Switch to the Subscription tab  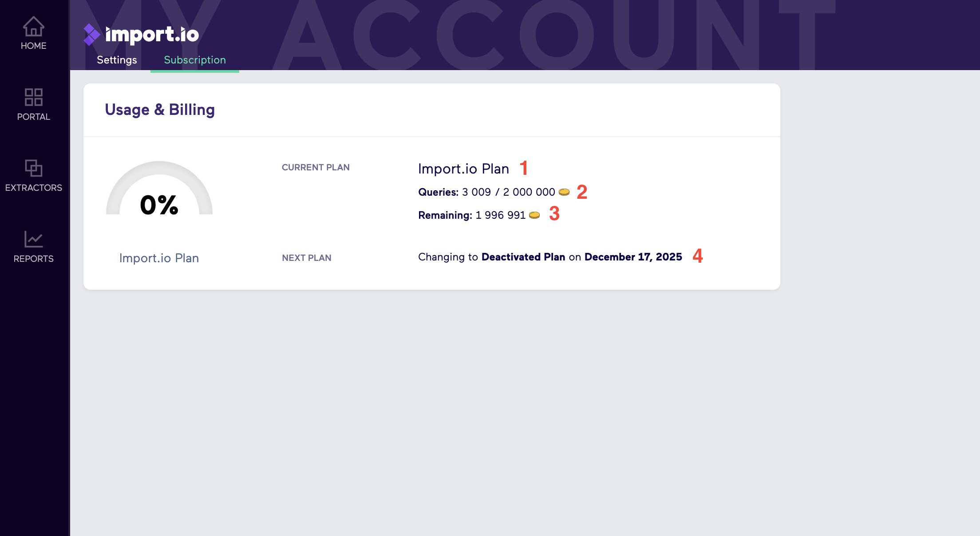pos(195,60)
